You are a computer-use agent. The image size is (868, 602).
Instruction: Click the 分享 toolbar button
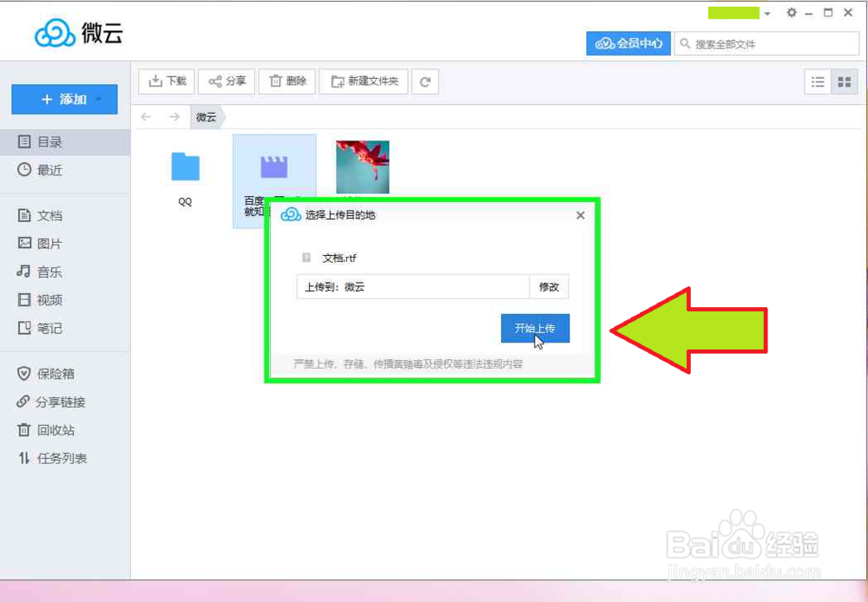pyautogui.click(x=227, y=82)
